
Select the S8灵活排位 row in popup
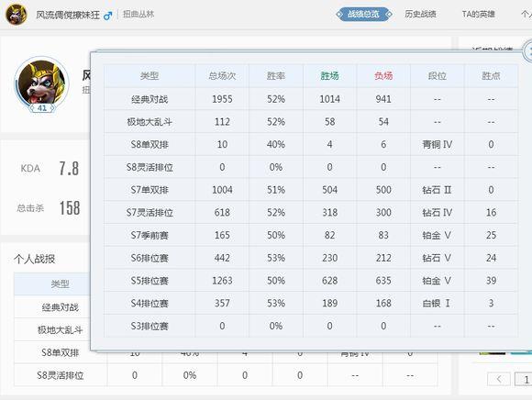[311, 167]
